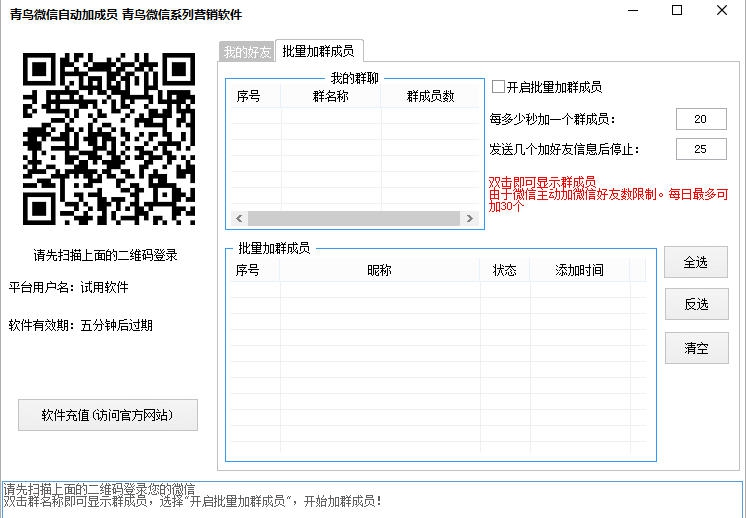This screenshot has height=518, width=746.
Task: Click the seconds-per-member field showing 20
Action: pyautogui.click(x=701, y=119)
